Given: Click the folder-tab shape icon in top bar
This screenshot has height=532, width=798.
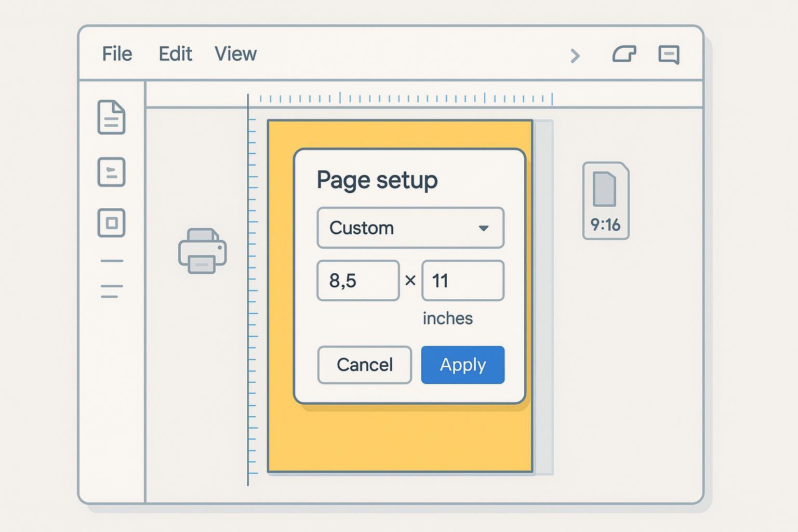Looking at the screenshot, I should click(624, 54).
